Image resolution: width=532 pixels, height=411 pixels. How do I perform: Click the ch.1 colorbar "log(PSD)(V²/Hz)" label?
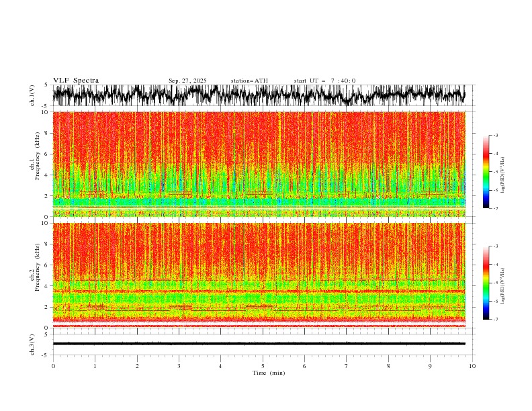pyautogui.click(x=502, y=175)
